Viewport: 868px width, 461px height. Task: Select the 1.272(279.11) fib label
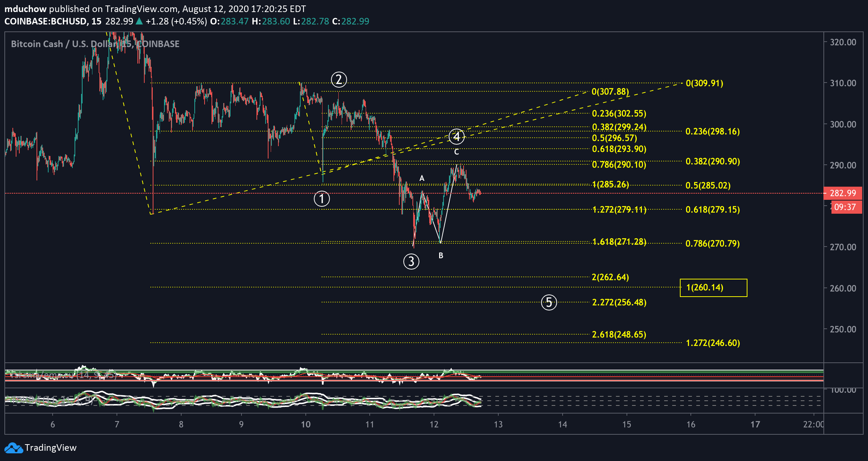click(x=619, y=210)
